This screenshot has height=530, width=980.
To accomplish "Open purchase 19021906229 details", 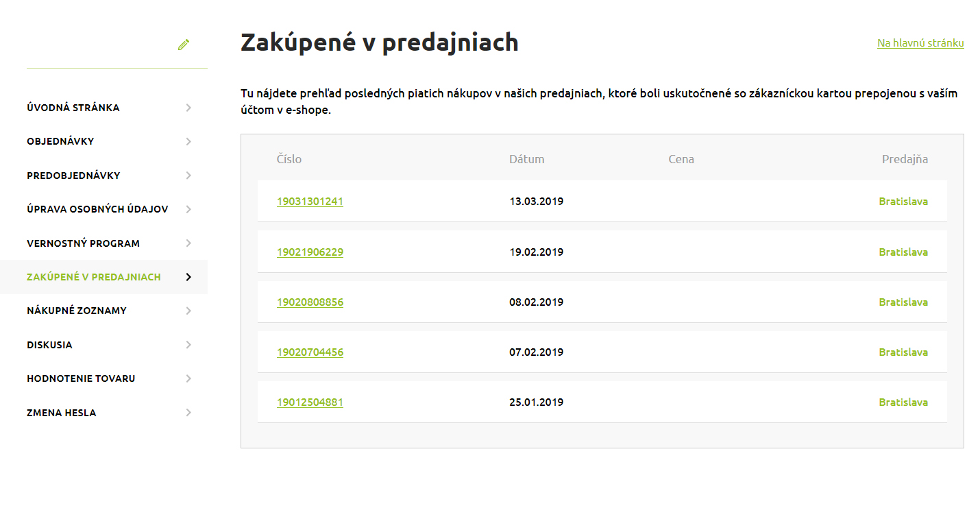I will 310,252.
